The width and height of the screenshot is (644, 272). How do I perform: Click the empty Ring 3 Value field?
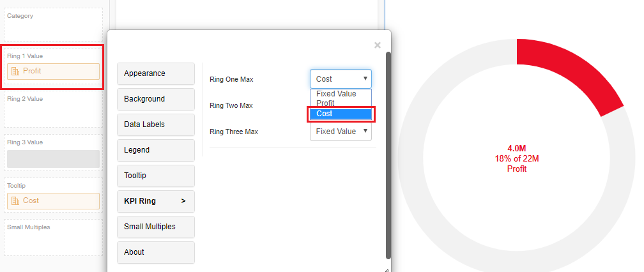(53, 159)
